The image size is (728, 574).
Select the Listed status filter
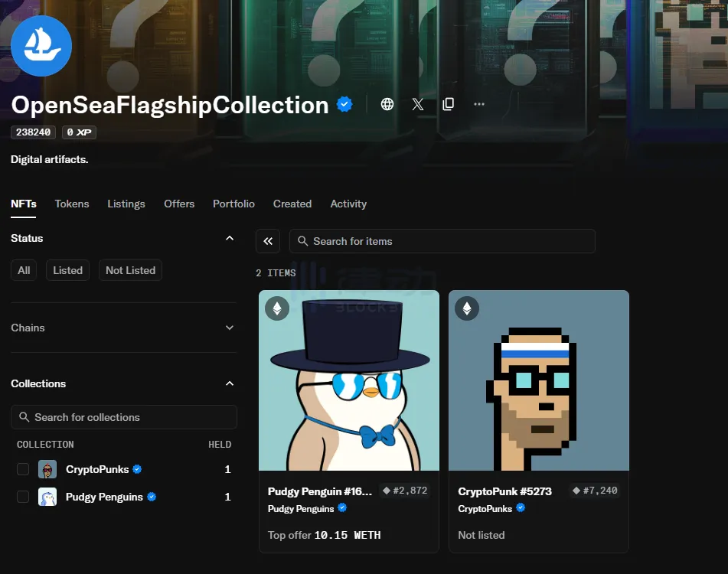point(68,270)
